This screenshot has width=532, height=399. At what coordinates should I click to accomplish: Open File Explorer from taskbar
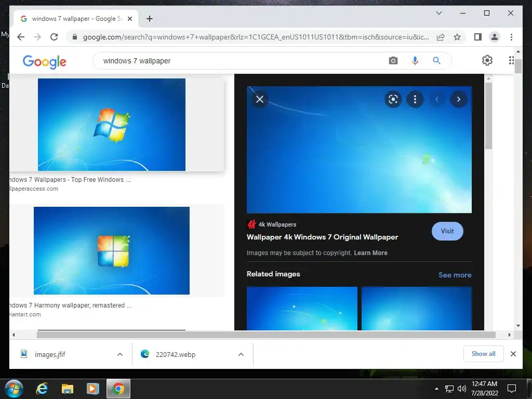67,389
